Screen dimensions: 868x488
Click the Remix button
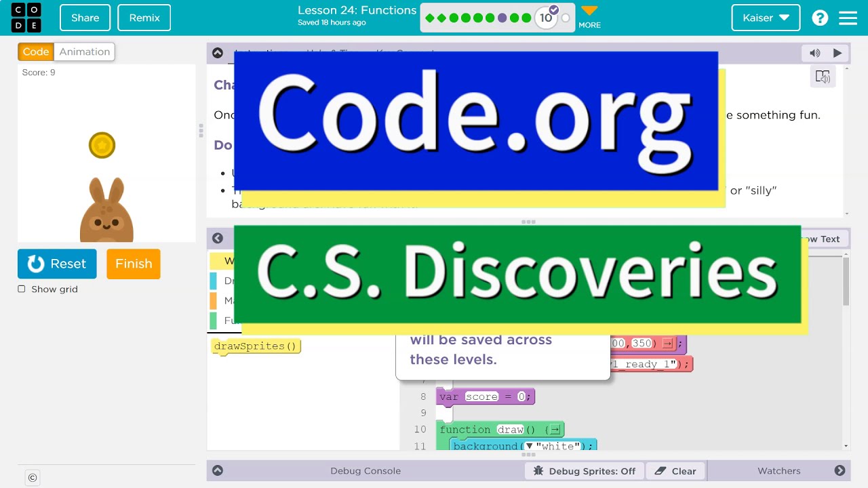click(x=144, y=18)
